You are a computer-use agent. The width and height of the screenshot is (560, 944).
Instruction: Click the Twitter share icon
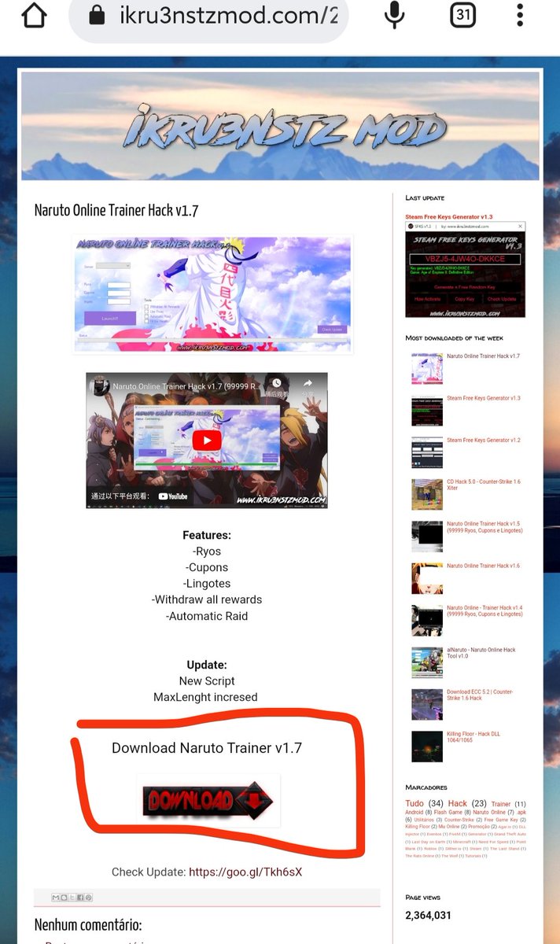72,898
